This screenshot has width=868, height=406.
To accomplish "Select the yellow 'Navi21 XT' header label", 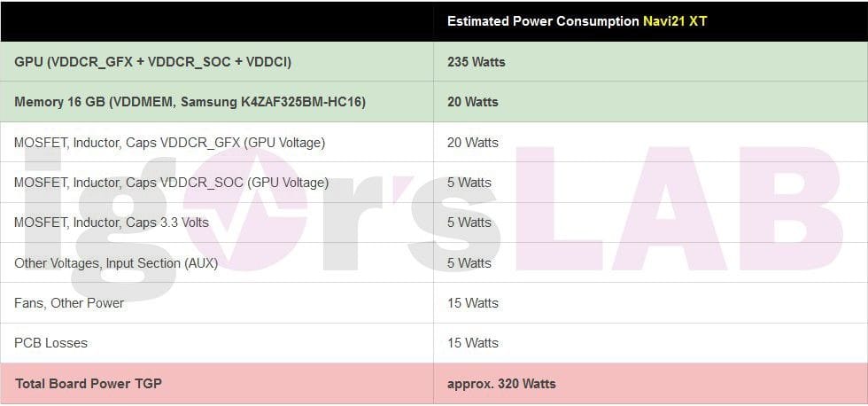I will [675, 21].
